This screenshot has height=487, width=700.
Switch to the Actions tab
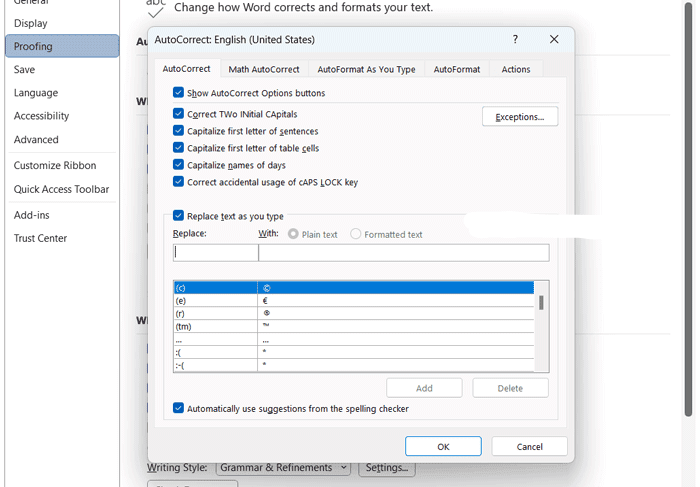516,69
